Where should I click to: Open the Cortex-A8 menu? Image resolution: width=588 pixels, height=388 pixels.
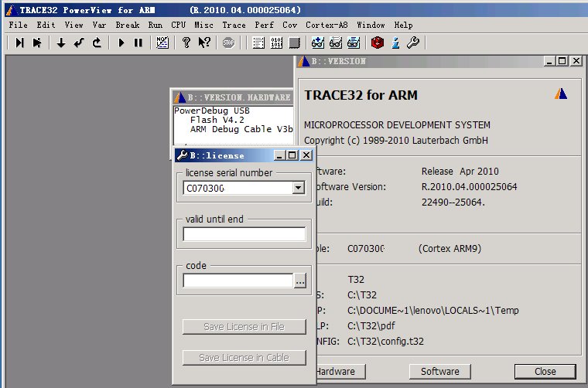pos(326,25)
